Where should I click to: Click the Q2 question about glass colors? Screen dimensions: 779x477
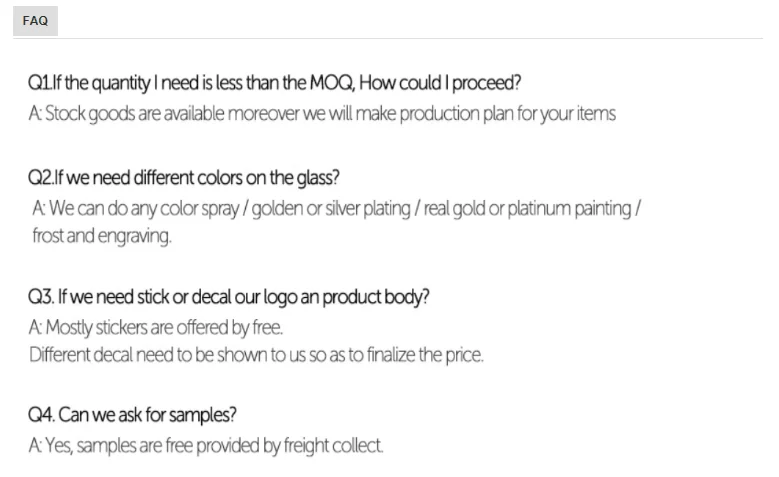point(184,178)
